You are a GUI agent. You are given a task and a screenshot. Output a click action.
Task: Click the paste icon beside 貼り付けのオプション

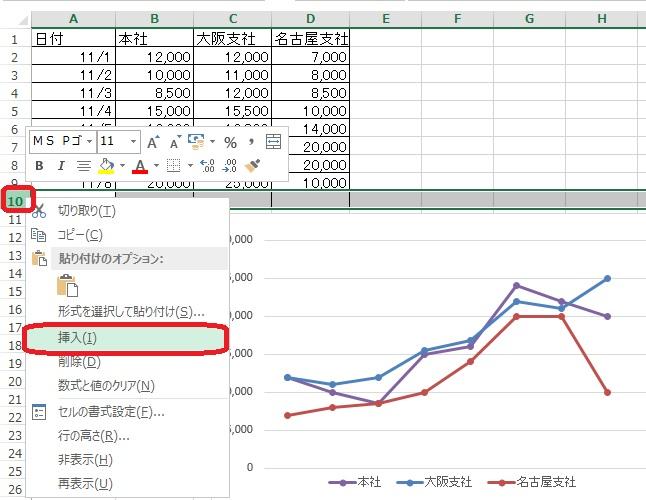click(x=40, y=258)
